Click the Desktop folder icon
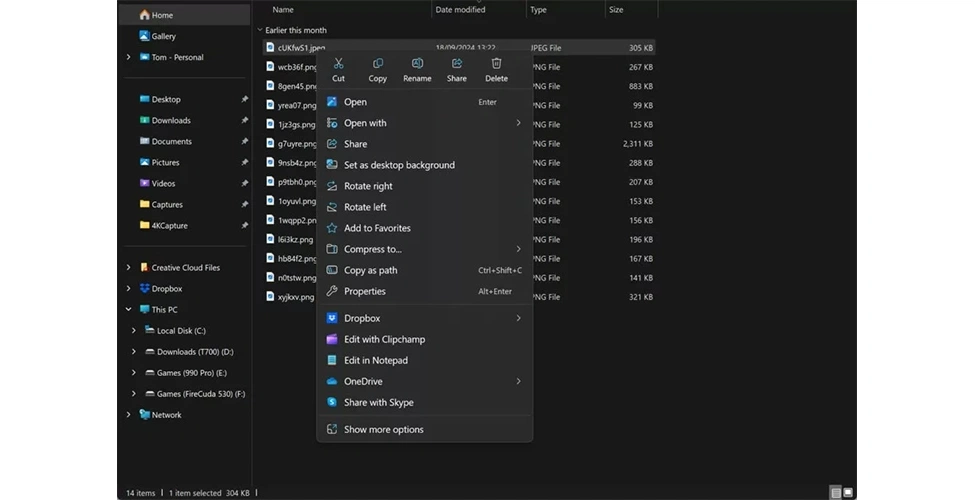Image resolution: width=975 pixels, height=500 pixels. pos(144,99)
